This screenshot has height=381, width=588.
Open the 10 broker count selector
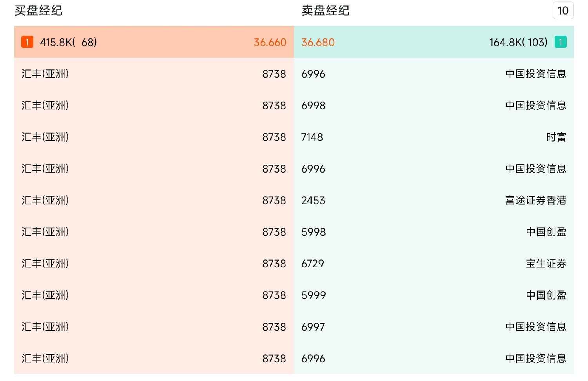tap(563, 11)
